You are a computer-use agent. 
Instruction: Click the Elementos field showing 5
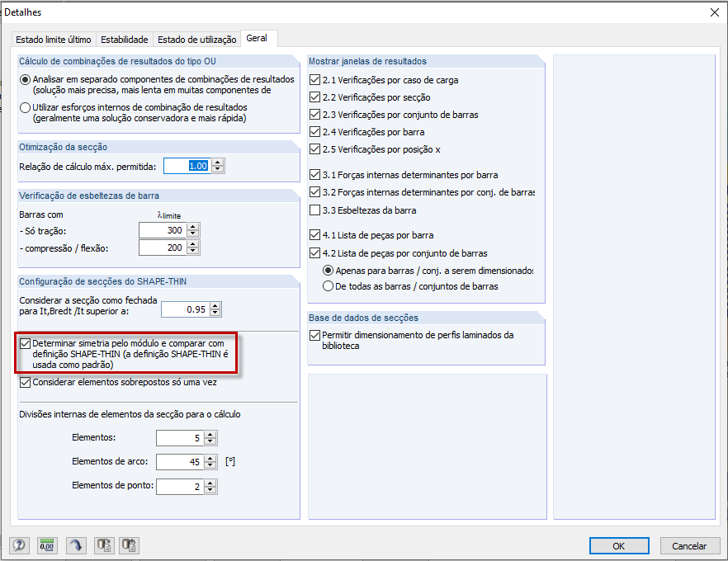180,438
